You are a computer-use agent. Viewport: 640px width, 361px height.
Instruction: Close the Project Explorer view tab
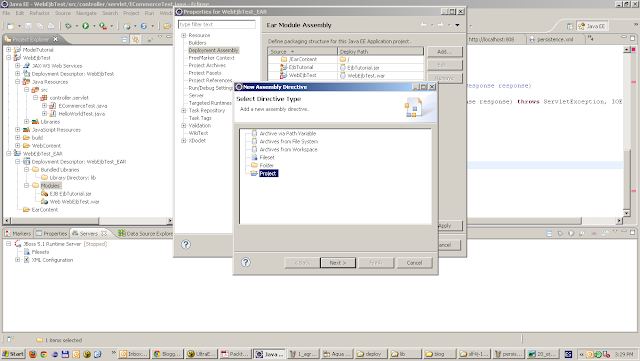click(x=56, y=39)
